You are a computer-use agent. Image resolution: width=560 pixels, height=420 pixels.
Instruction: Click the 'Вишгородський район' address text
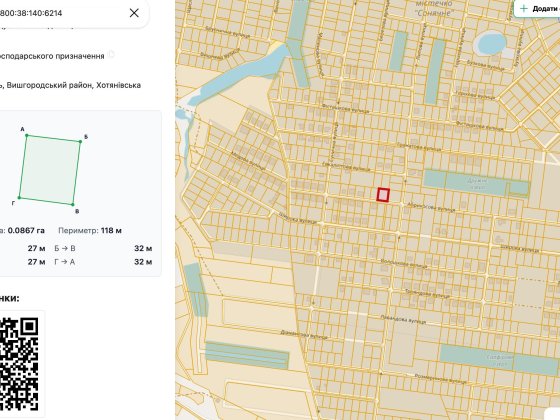pos(49,85)
